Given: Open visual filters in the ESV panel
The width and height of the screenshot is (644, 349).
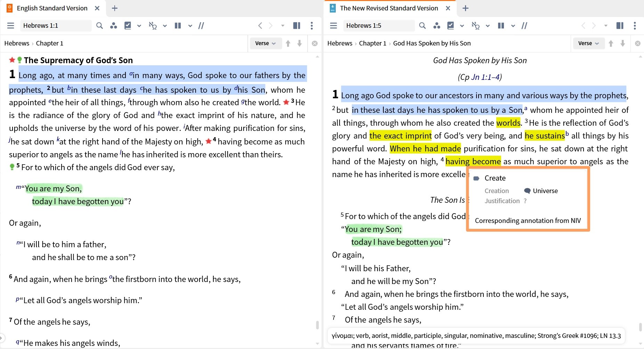Looking at the screenshot, I should pos(113,26).
